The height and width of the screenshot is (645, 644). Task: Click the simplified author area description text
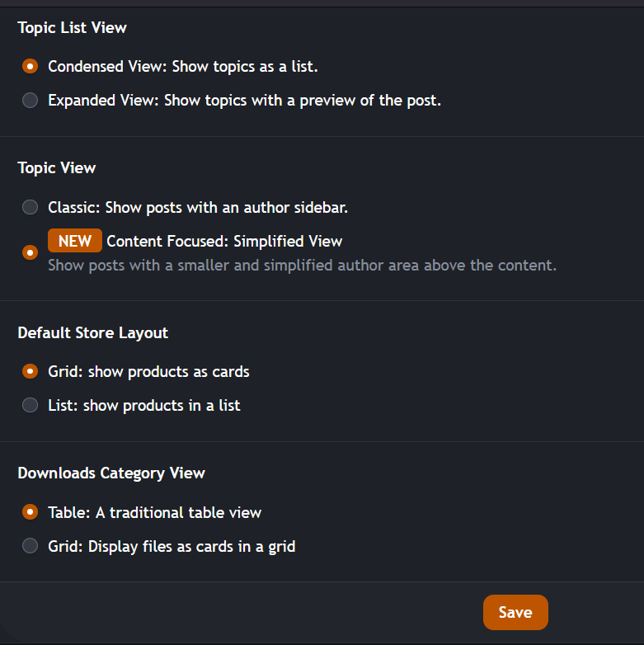click(x=302, y=266)
